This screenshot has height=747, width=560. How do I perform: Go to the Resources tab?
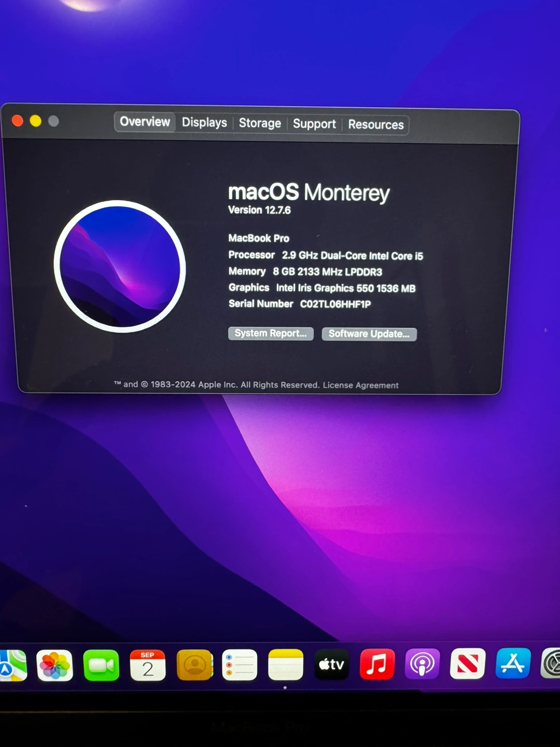[375, 125]
